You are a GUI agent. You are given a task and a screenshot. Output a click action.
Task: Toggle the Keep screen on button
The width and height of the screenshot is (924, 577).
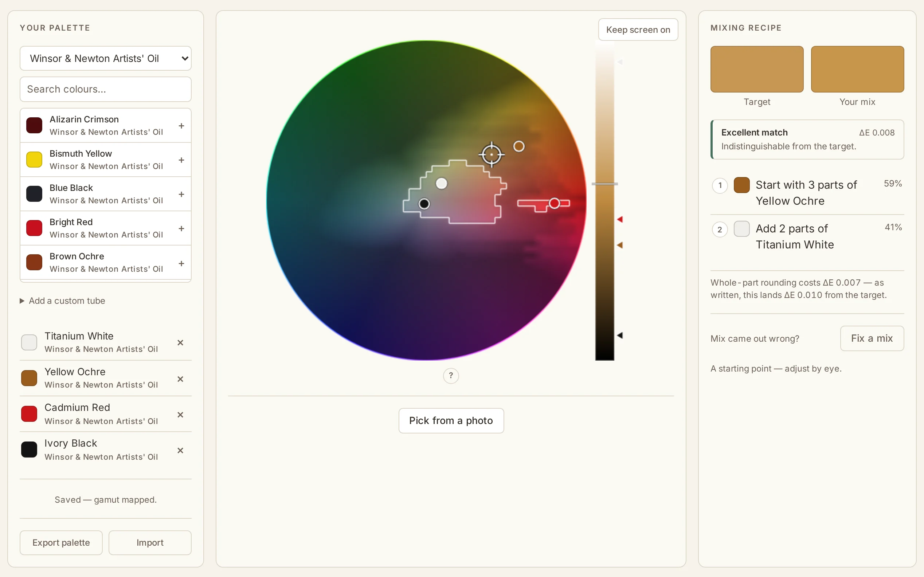pos(638,30)
